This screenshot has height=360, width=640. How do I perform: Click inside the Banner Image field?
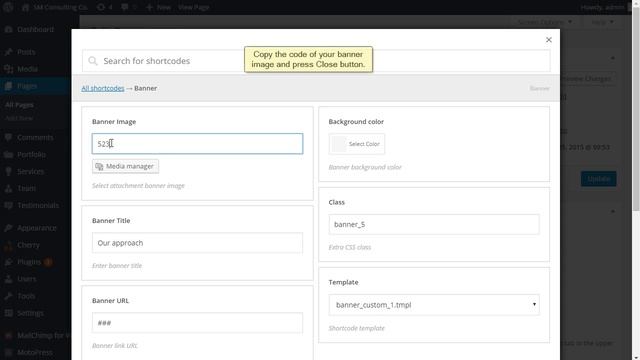click(197, 144)
